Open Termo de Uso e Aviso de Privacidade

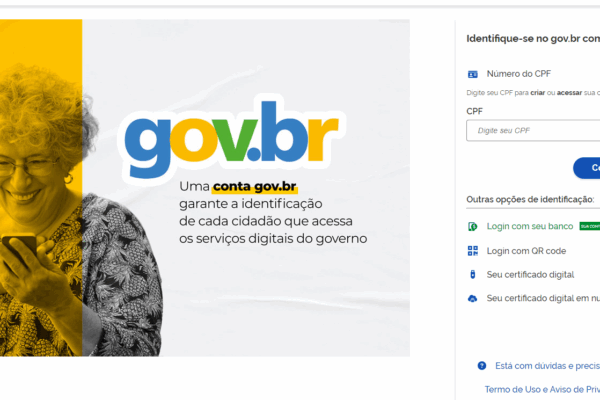pos(542,389)
